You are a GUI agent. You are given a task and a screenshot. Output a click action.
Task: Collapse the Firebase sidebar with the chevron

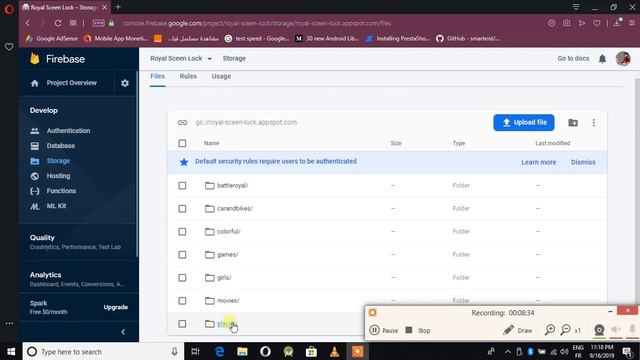123,332
